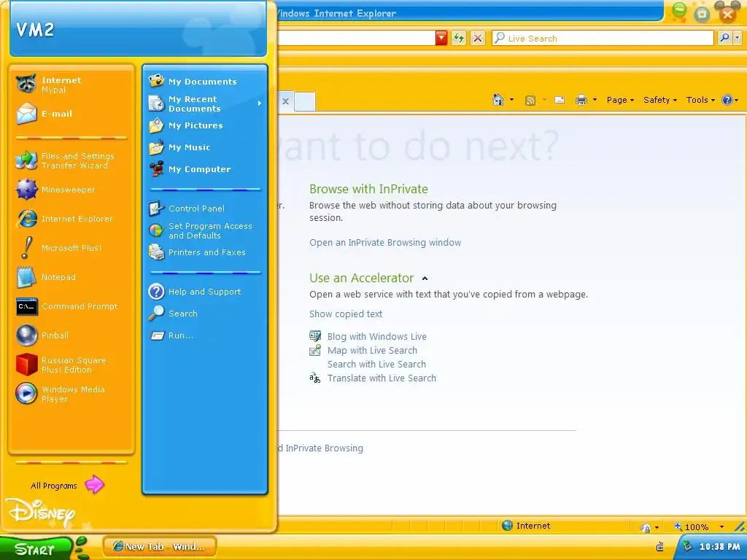Click the Live Search magnifier button
This screenshot has height=560, width=747.
coord(724,38)
